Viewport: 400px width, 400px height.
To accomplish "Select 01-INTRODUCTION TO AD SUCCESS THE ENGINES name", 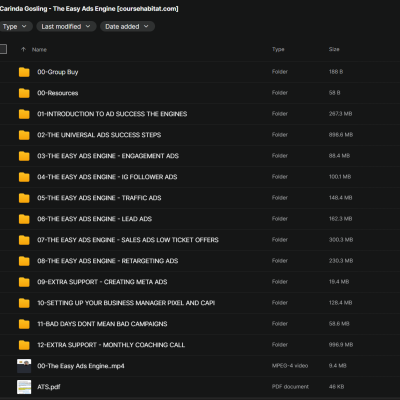I will [112, 114].
